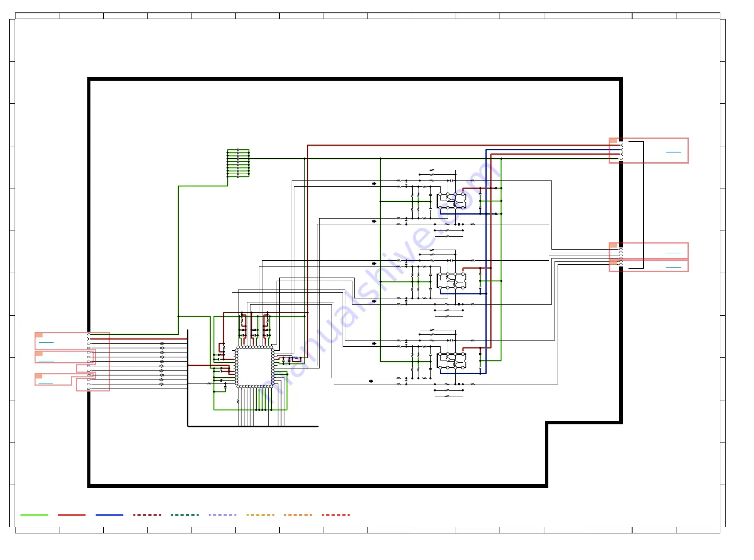Click the orange tag on lowest right connector box
Image resolution: width=754 pixels, height=560 pixels.
613,262
